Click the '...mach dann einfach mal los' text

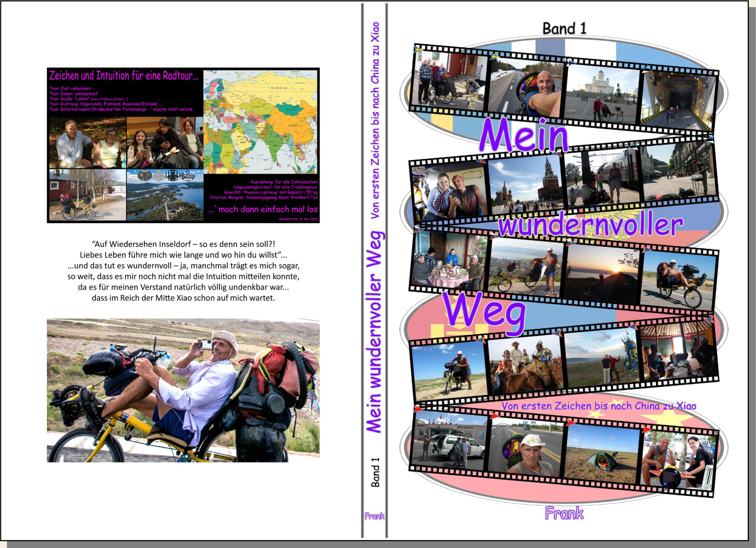(263, 209)
